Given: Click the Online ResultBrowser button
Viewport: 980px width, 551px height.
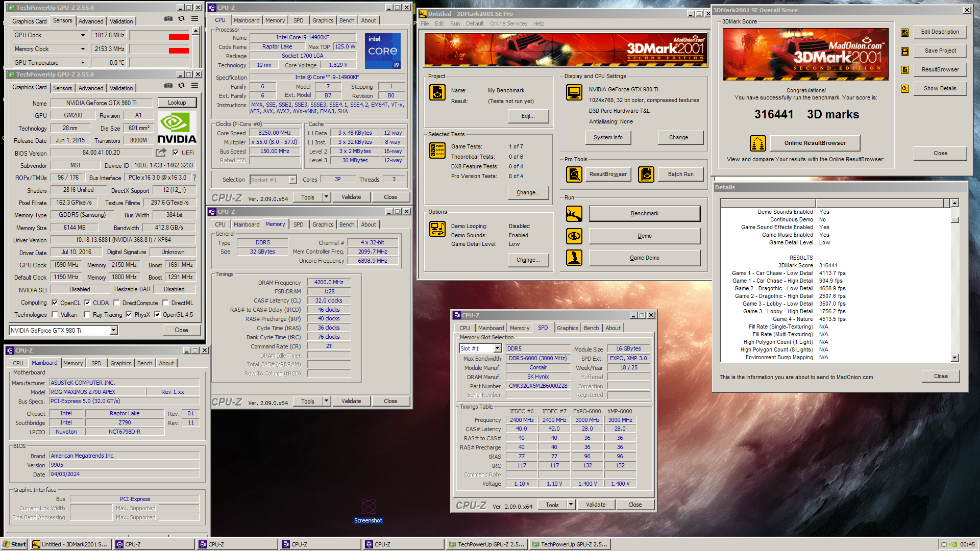Looking at the screenshot, I should (x=815, y=143).
